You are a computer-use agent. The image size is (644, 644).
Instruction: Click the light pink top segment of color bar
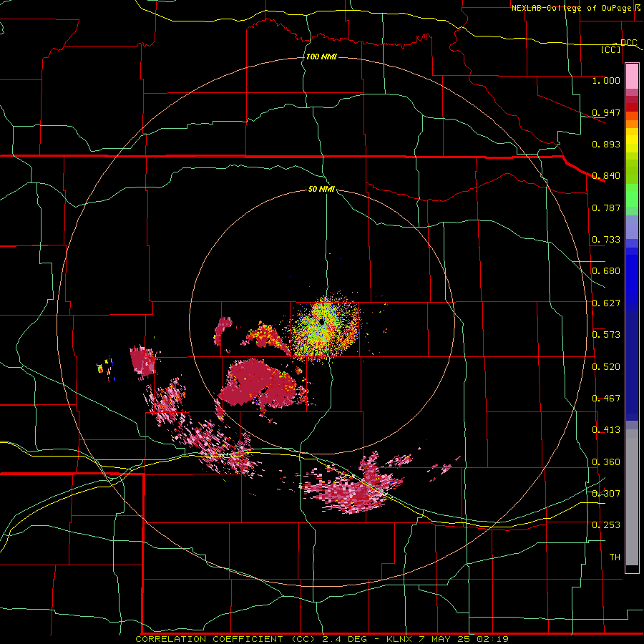coord(632,77)
